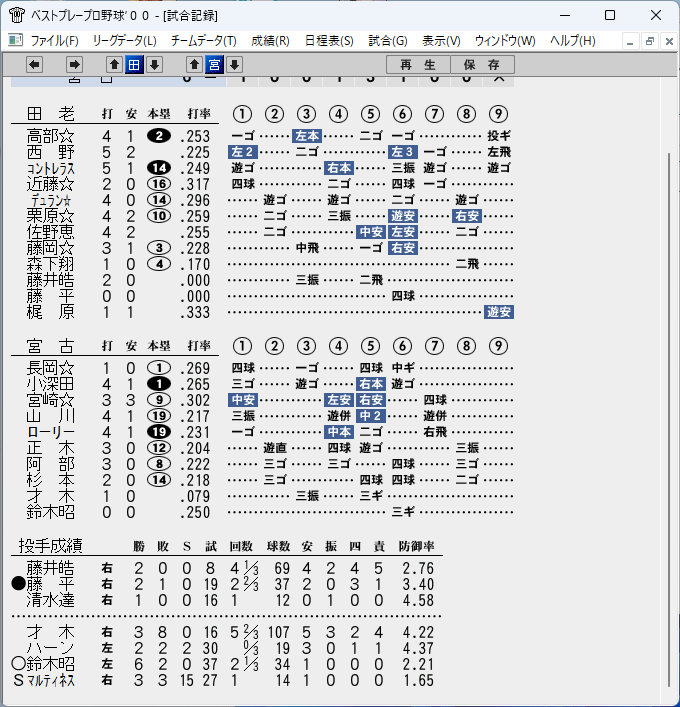Open the ウィンドウ(W) menu
The height and width of the screenshot is (707, 680).
(505, 41)
